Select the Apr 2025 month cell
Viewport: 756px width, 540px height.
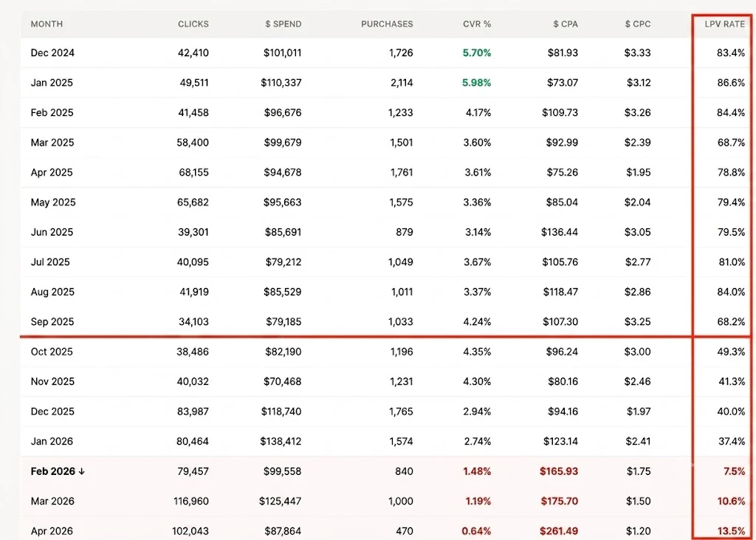52,173
